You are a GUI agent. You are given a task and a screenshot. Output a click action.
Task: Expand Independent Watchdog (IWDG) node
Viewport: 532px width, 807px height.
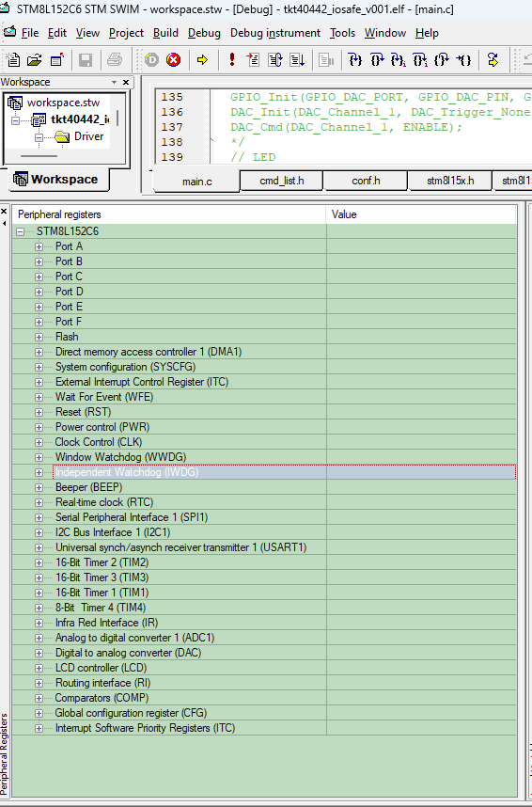(39, 472)
